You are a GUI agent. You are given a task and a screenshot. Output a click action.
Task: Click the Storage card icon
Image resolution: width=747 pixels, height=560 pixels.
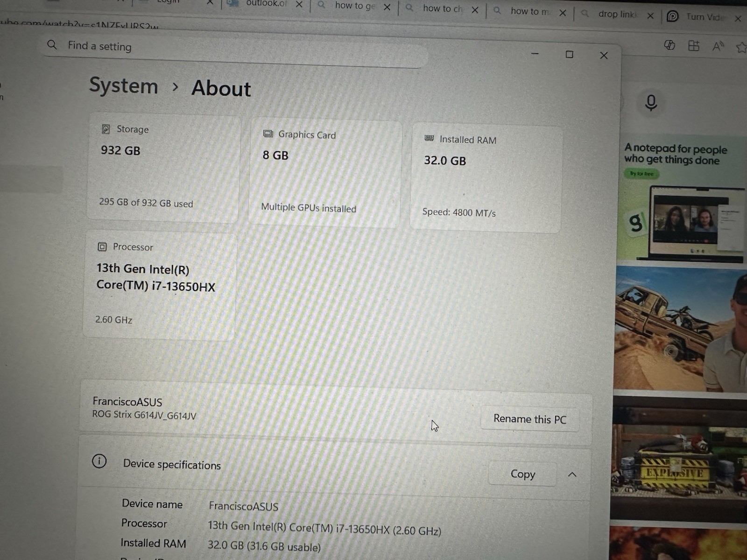[106, 129]
